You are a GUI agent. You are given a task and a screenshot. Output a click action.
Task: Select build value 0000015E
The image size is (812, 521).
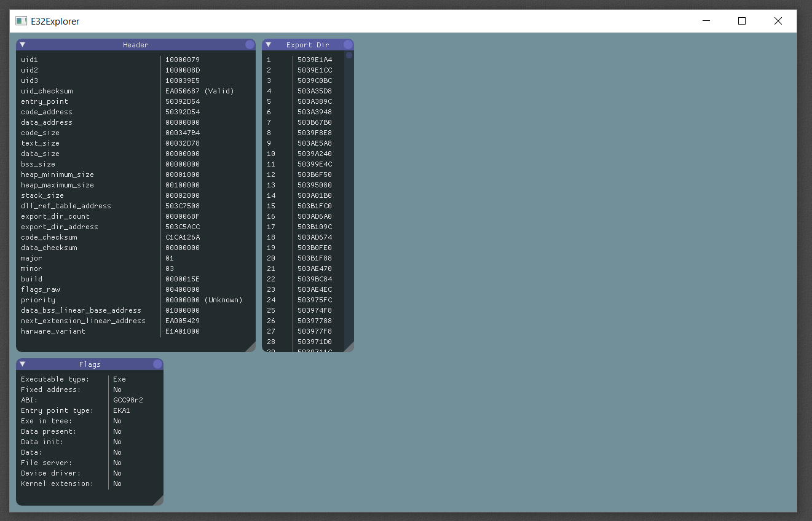[x=183, y=279]
